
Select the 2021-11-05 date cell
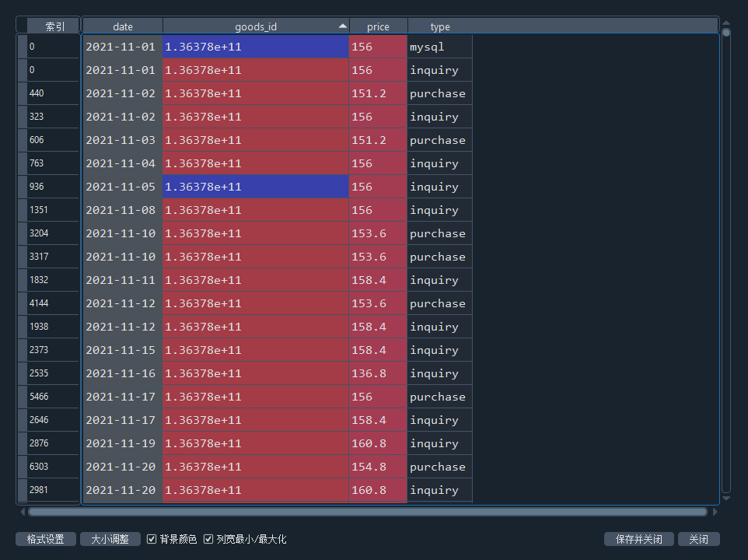[122, 187]
